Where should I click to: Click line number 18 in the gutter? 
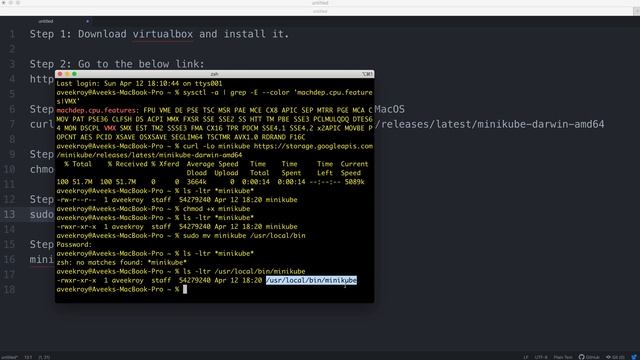[9, 289]
